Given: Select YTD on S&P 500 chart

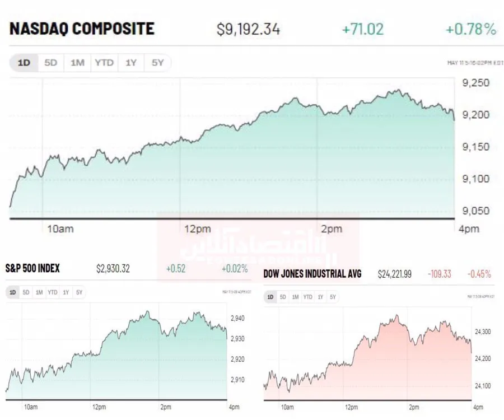Looking at the screenshot, I should click(53, 292).
